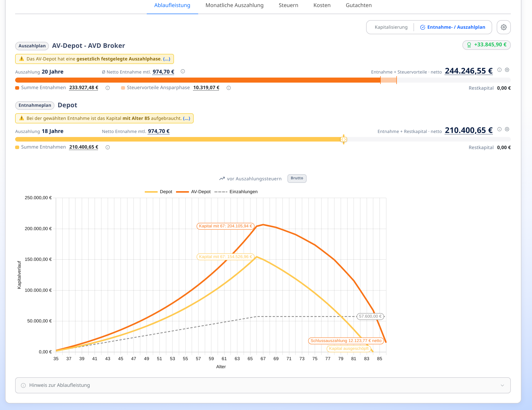Click the 57.600,00 € Einzahlungen chart label
The height and width of the screenshot is (410, 532).
(x=370, y=316)
